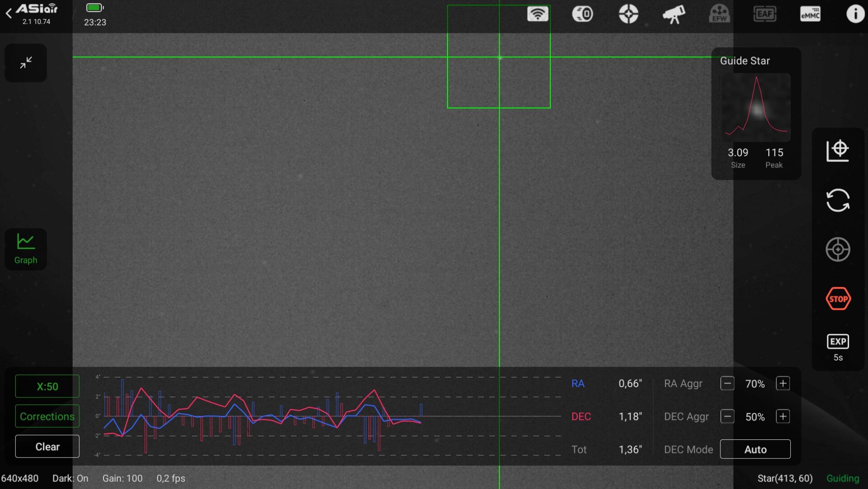Open the info icon at top right
Image resolution: width=868 pixels, height=489 pixels.
pos(855,14)
